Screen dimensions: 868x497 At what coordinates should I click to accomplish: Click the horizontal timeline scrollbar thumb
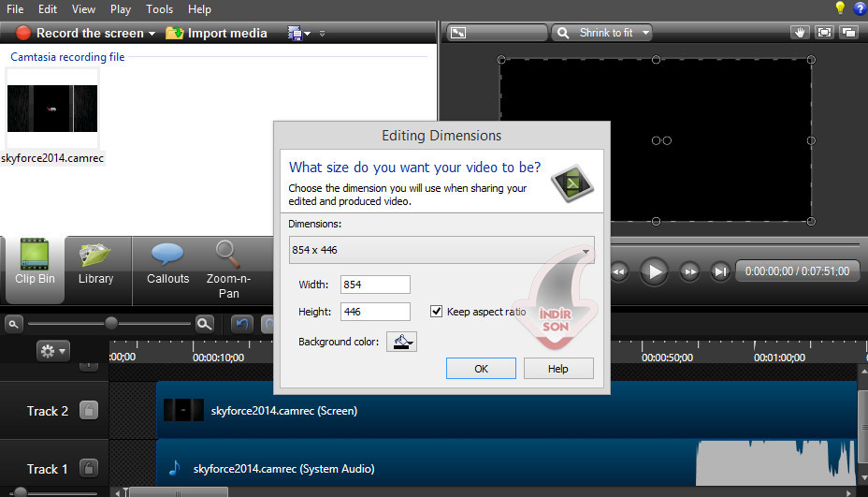click(178, 492)
